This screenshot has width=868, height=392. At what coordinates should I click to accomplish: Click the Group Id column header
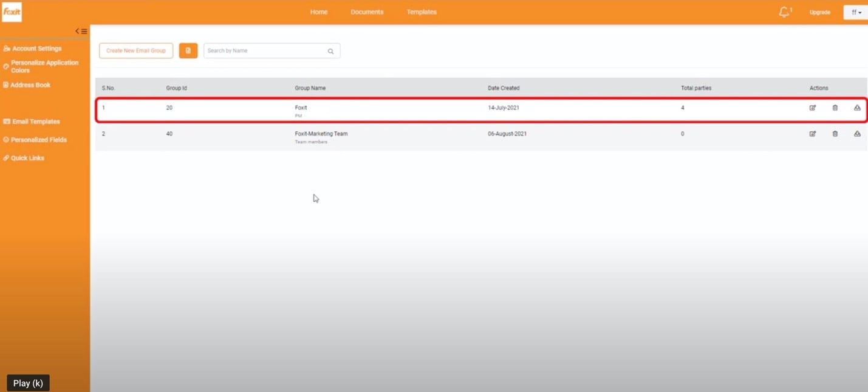(x=176, y=88)
